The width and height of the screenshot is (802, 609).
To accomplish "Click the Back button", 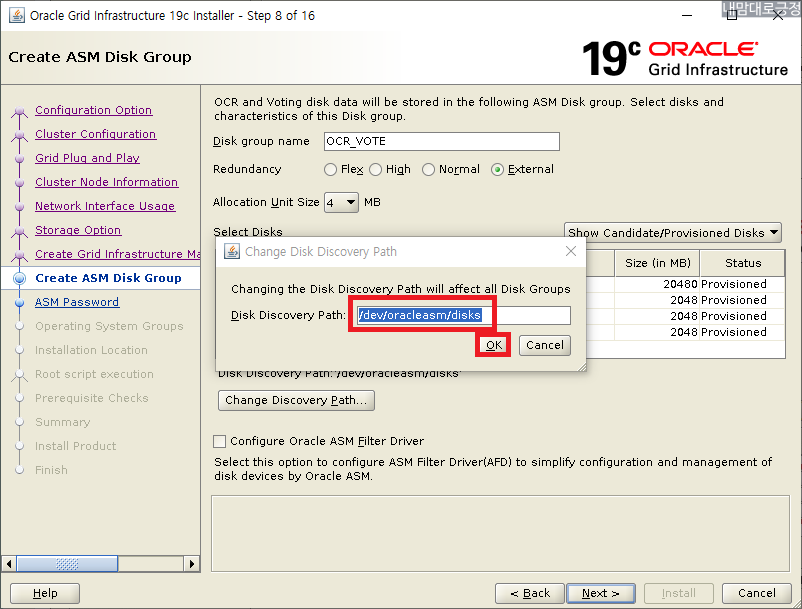I will [x=530, y=593].
